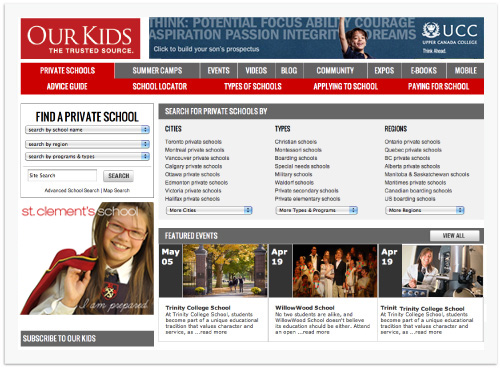The width and height of the screenshot is (500, 368).
Task: Click Subscribe to Our Kids header
Action: point(87,339)
